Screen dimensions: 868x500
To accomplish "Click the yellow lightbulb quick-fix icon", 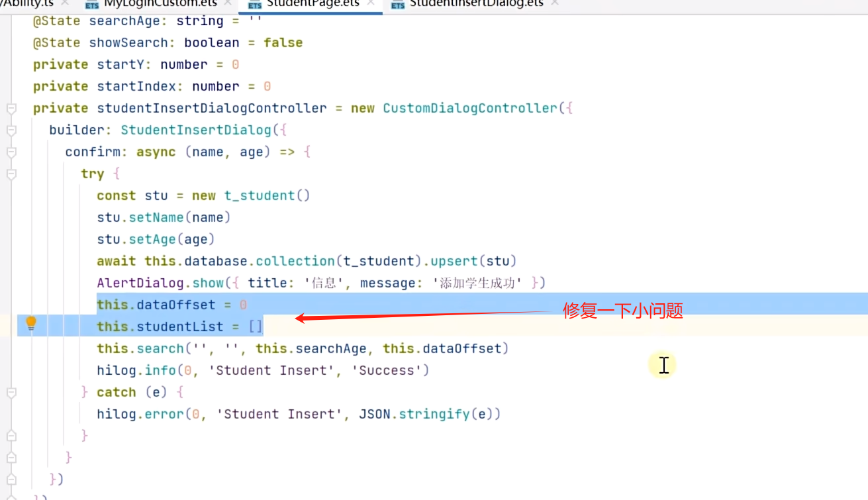I will (30, 324).
